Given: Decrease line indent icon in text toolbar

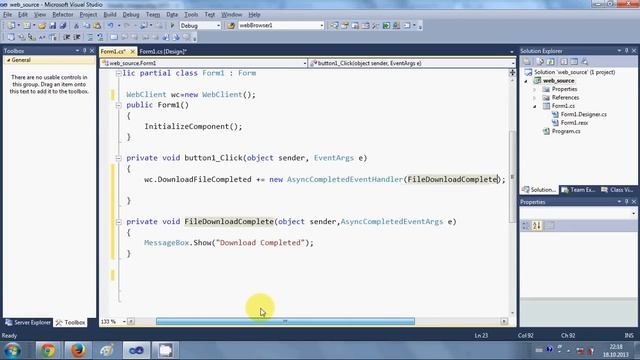Looking at the screenshot, I should click(x=67, y=37).
